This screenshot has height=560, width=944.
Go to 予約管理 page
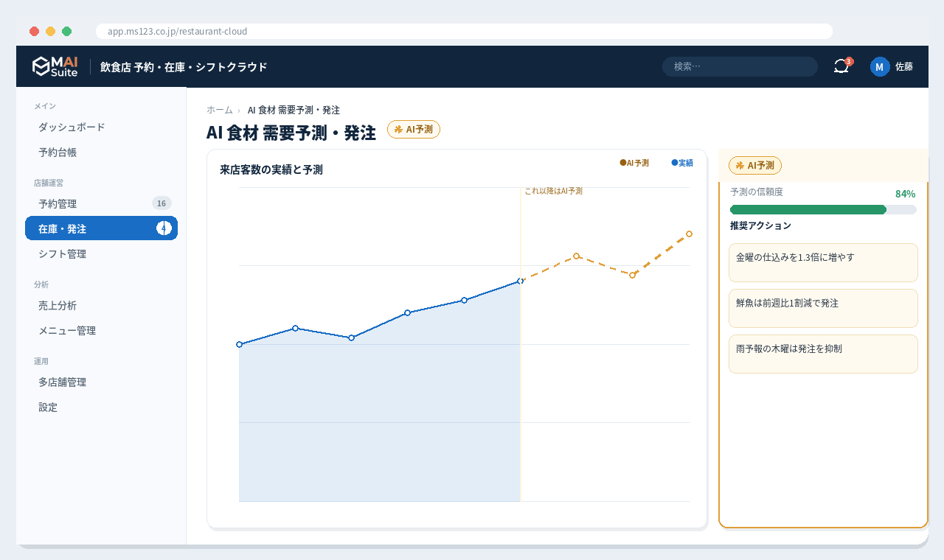101,203
